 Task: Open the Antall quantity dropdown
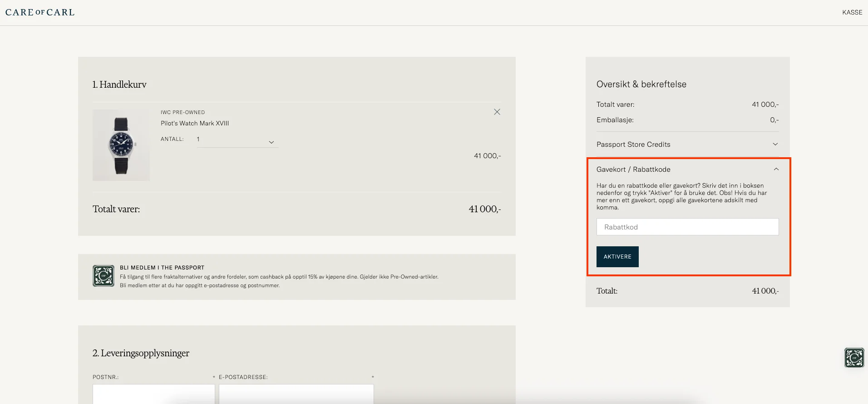coord(237,140)
